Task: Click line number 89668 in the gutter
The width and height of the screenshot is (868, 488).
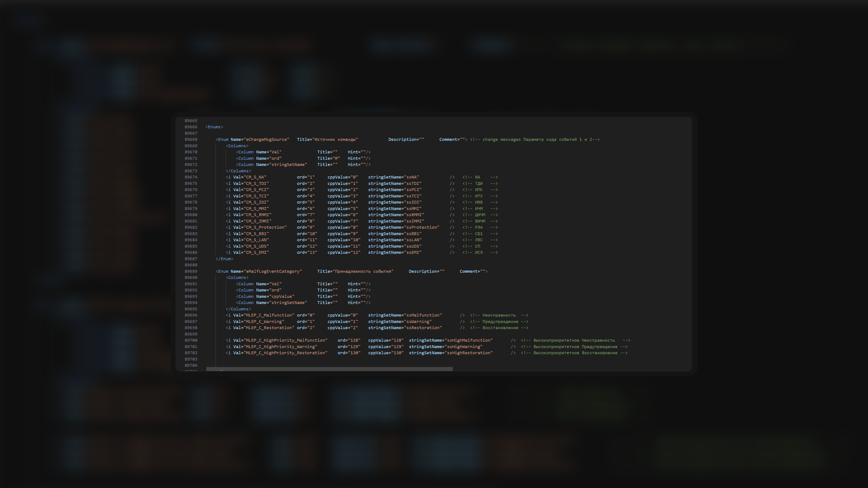Action: [191, 139]
